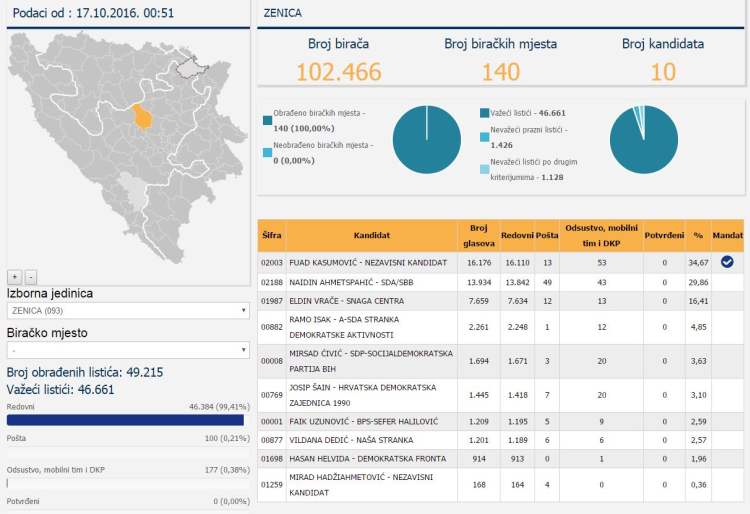Select the Eldin Vrače Snaga Centra row
This screenshot has width=750, height=514.
(500, 300)
